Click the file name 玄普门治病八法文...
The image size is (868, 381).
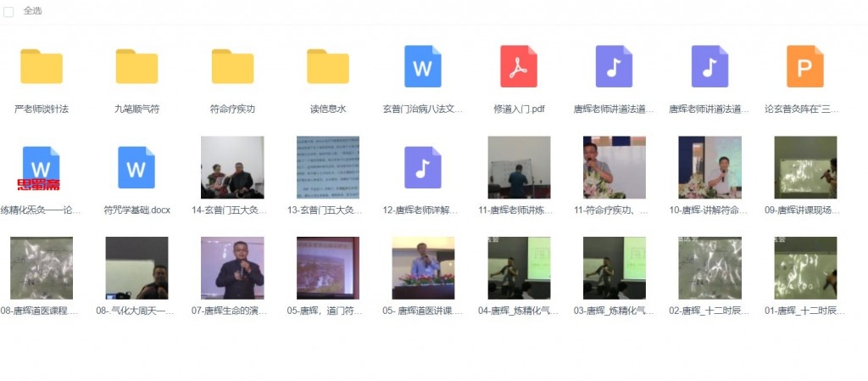click(423, 109)
